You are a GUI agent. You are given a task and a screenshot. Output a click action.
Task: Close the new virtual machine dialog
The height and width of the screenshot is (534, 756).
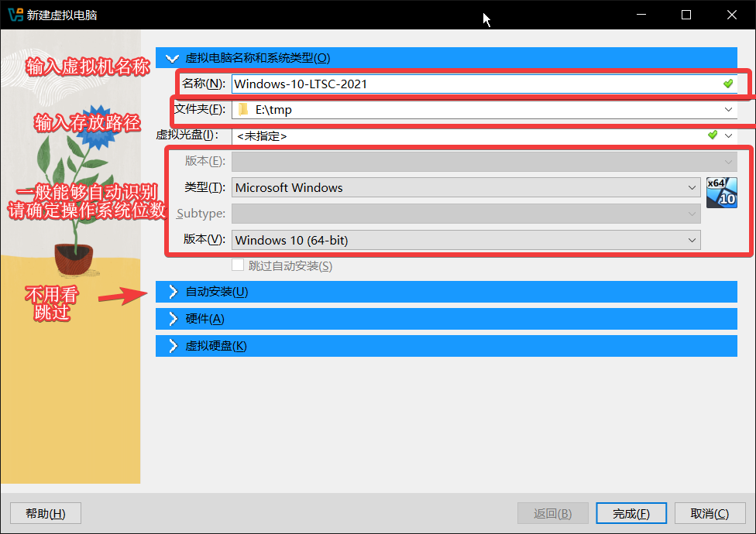[731, 15]
